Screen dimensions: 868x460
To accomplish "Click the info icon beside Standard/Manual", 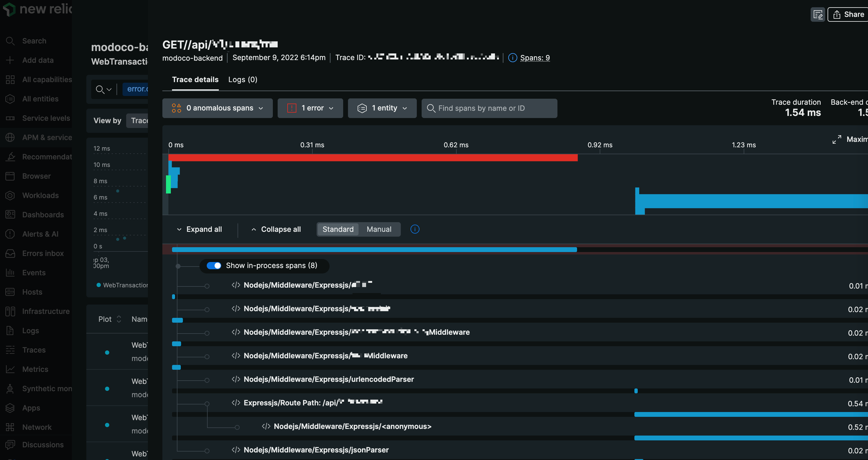I will click(415, 229).
